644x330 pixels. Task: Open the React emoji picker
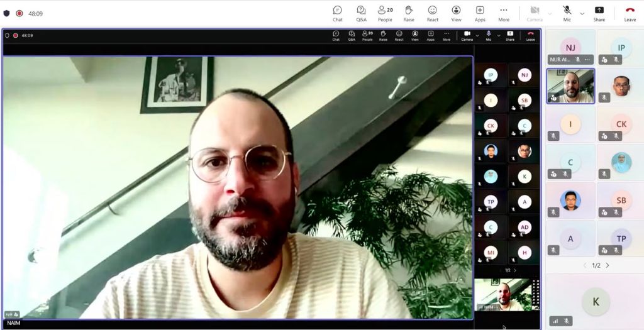[x=433, y=13]
